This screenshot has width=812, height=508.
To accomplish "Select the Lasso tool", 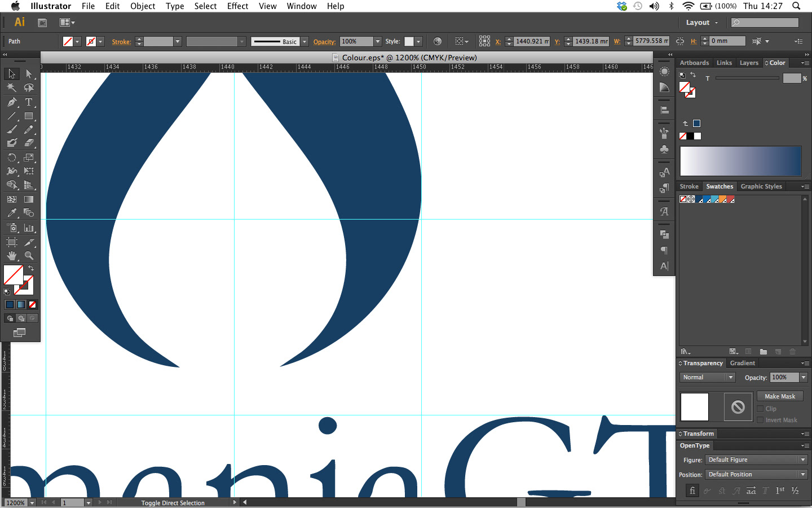I will 29,87.
